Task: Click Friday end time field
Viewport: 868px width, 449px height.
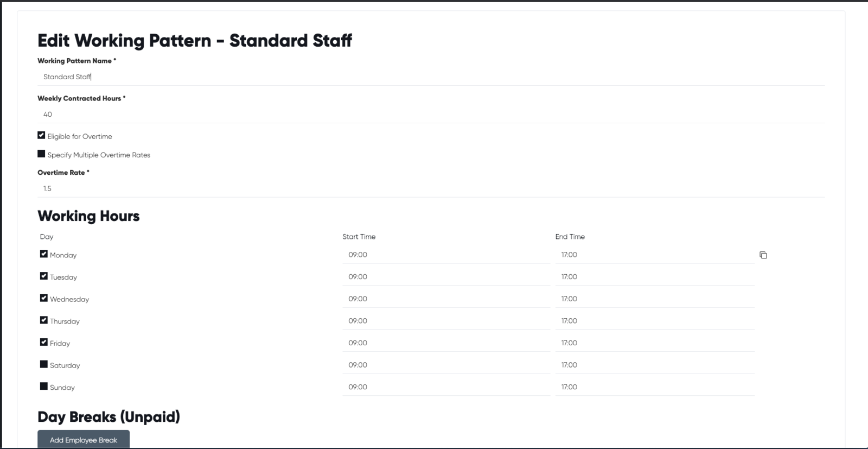Action: 655,343
